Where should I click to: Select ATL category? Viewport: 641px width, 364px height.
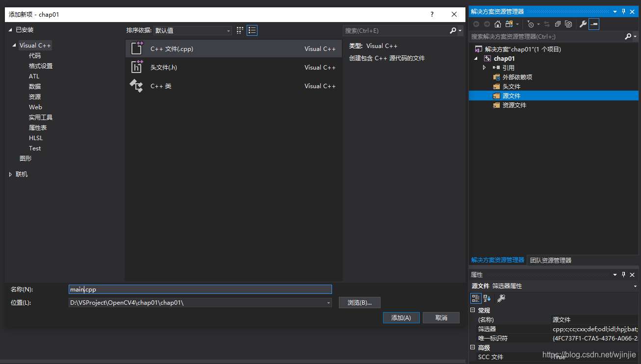click(34, 76)
